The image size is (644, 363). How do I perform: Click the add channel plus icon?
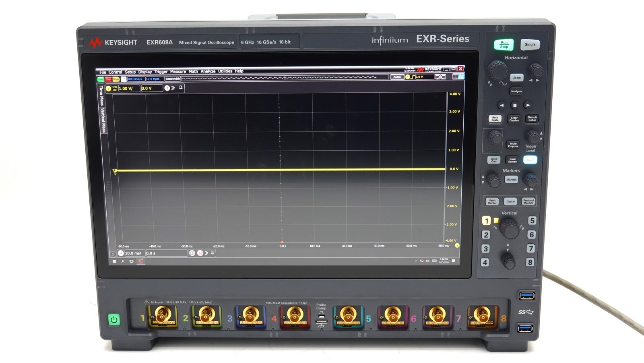tap(167, 88)
